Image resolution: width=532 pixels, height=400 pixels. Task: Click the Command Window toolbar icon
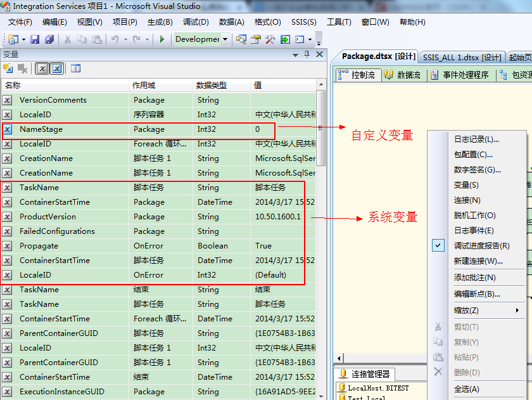pyautogui.click(x=300, y=39)
